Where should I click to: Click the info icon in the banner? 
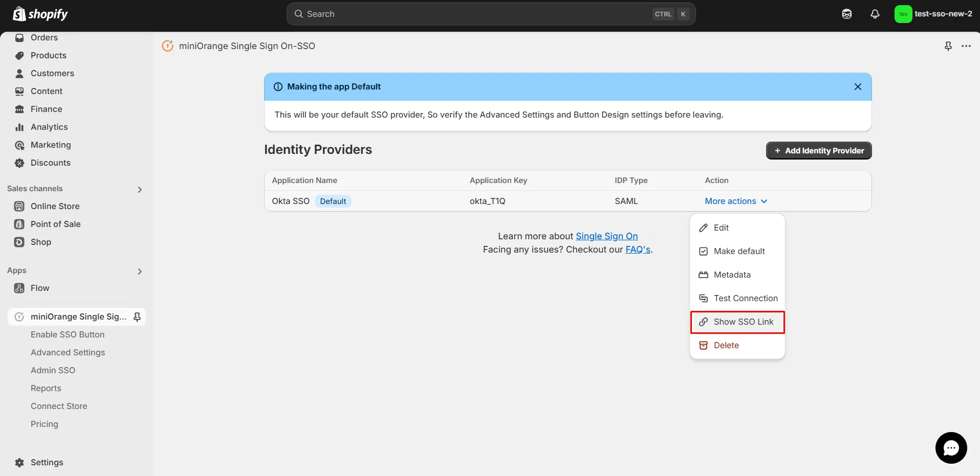(x=278, y=86)
